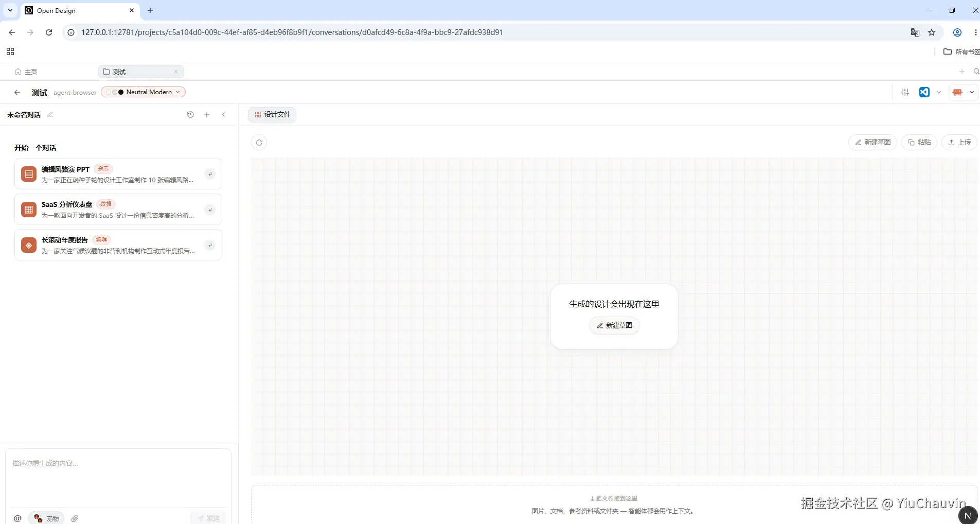Viewport: 980px width, 524px height.
Task: Select the 长滚动年度报告 prompt card
Action: coord(118,245)
